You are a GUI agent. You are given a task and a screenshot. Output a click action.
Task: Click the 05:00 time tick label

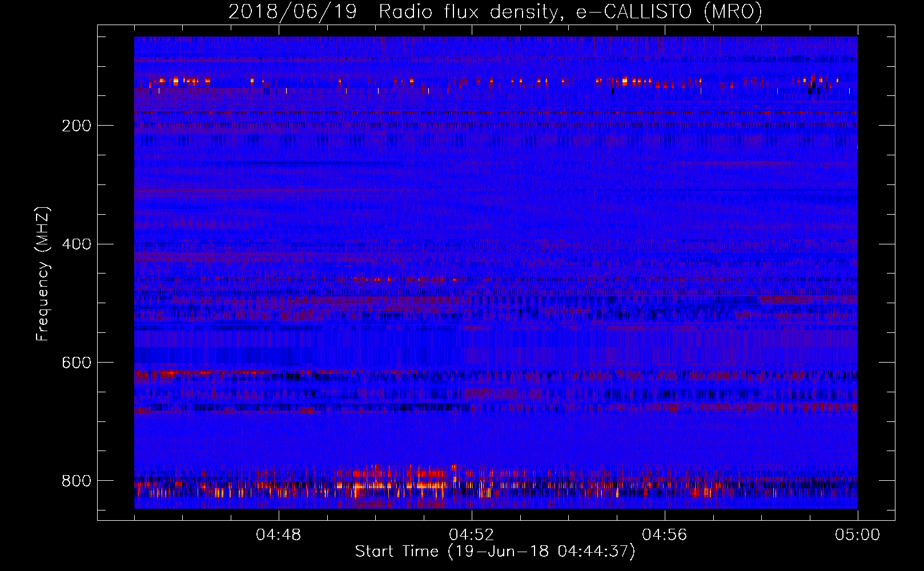858,535
